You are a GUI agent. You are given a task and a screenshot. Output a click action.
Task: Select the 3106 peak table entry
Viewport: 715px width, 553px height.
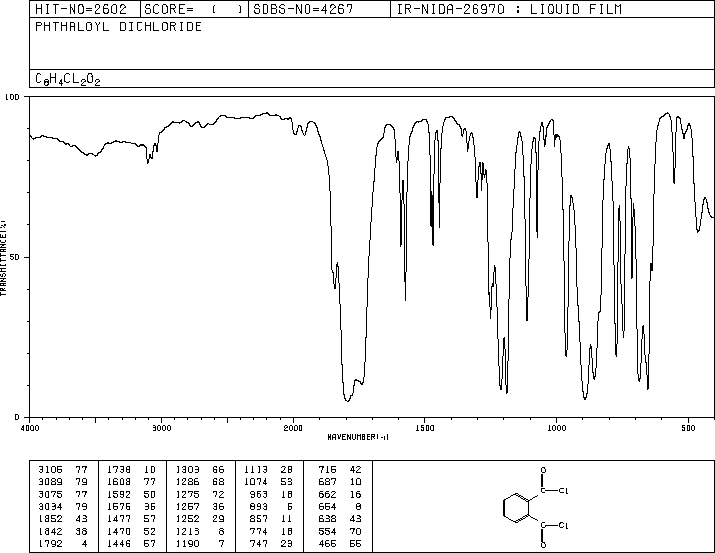click(x=62, y=469)
